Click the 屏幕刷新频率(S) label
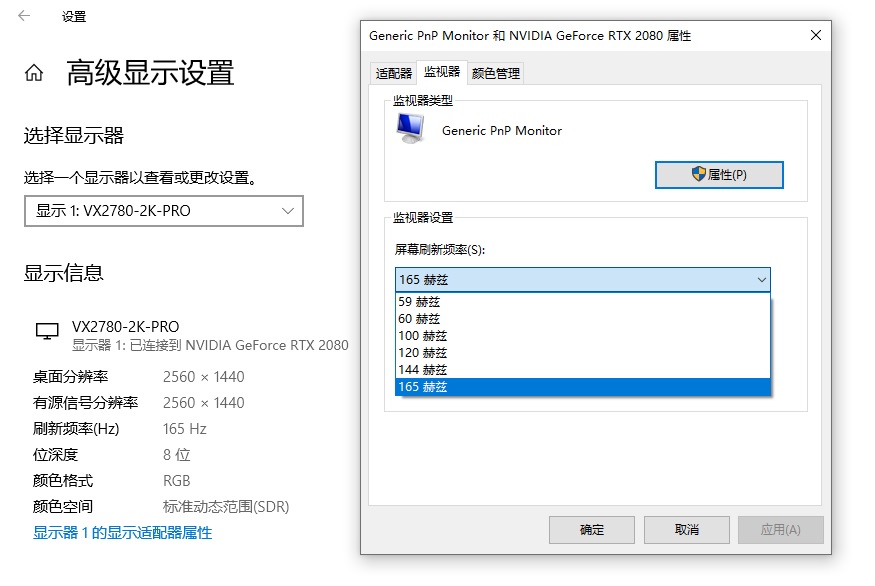The image size is (875, 586). pyautogui.click(x=440, y=249)
